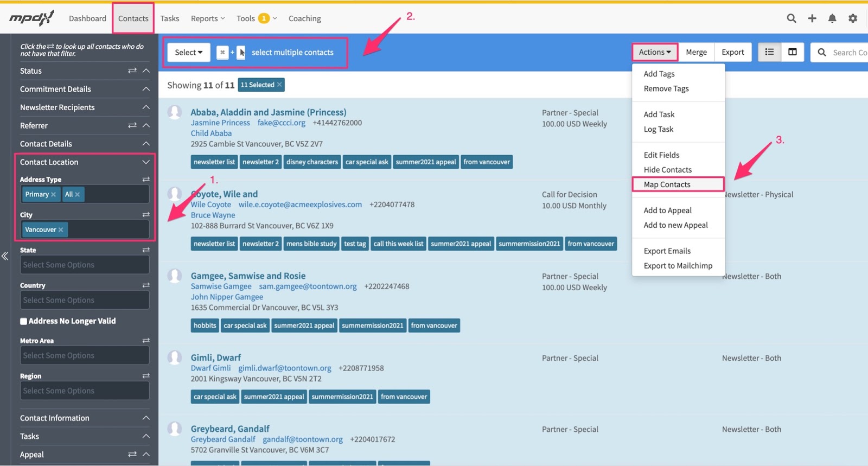Check Address No Longer Valid box

coord(24,321)
